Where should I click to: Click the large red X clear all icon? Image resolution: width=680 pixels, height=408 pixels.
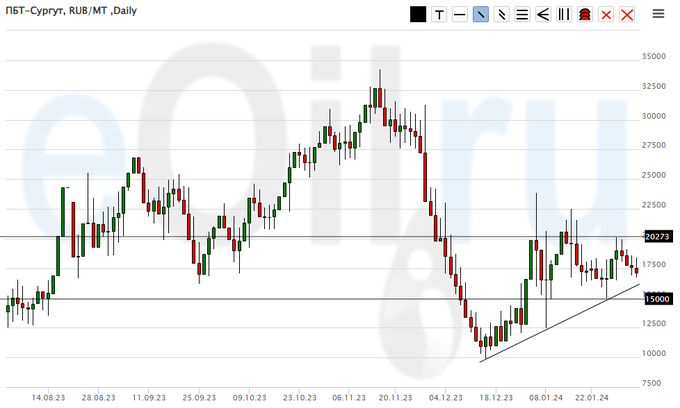[627, 14]
